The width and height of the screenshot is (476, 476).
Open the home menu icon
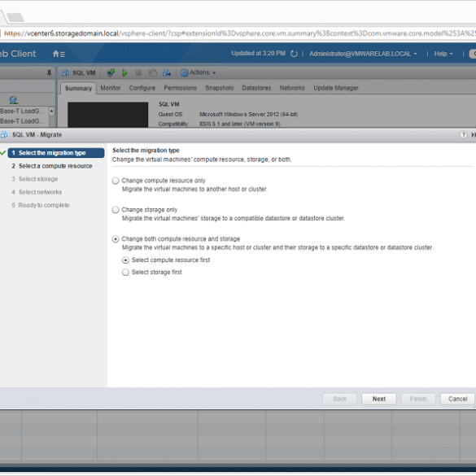point(59,54)
